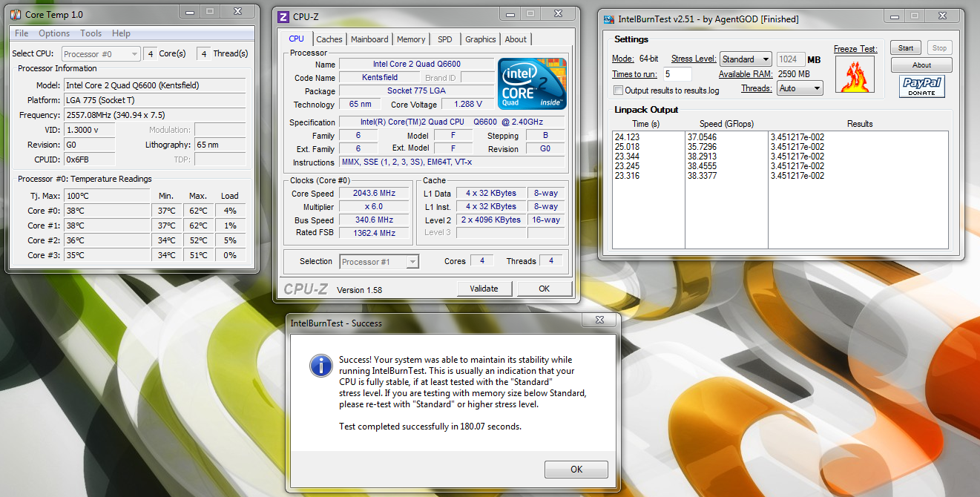Close the IntelBurnTest Success dialog with X
Screen dimensions: 980x497
[599, 320]
